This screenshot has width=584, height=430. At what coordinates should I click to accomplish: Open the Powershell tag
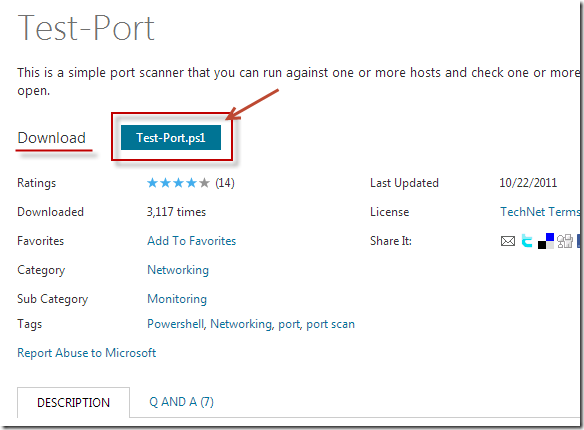(x=176, y=324)
